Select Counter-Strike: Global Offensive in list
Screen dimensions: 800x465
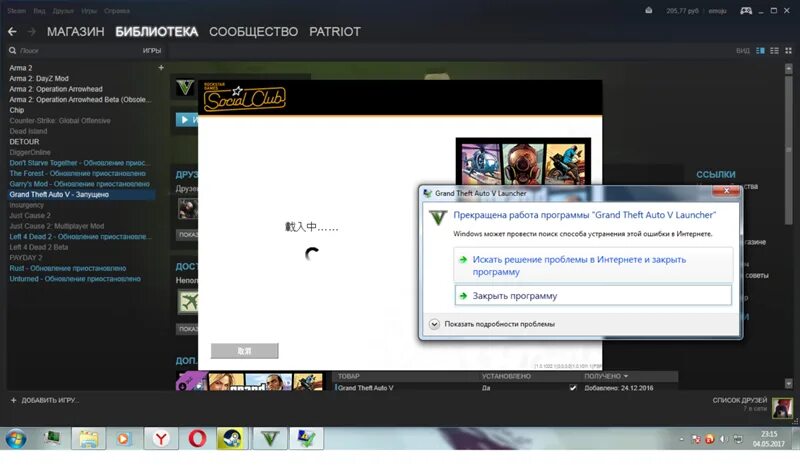60,121
